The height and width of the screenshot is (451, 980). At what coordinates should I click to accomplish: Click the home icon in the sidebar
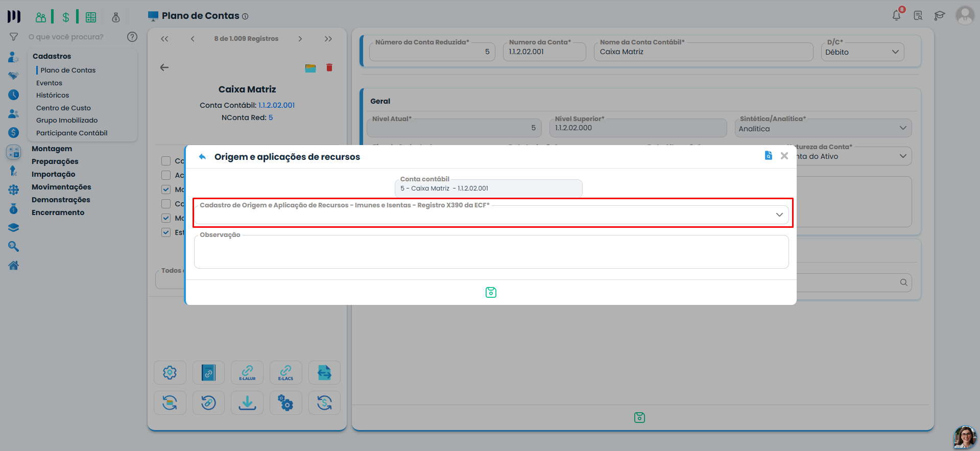(14, 265)
